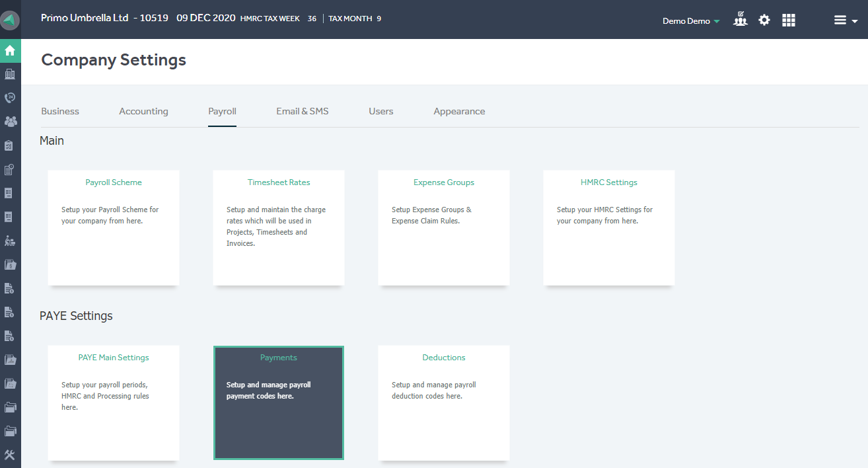Switch to the Business tab
The image size is (868, 468).
point(60,111)
